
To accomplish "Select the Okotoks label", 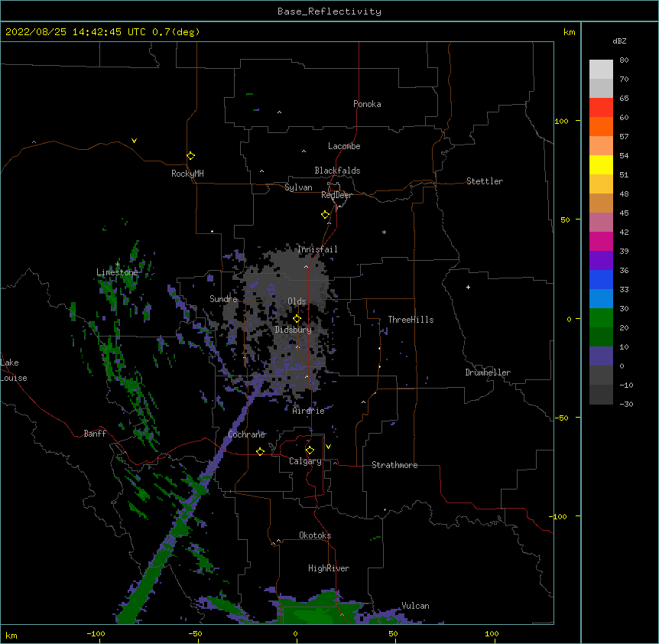I will pos(315,535).
